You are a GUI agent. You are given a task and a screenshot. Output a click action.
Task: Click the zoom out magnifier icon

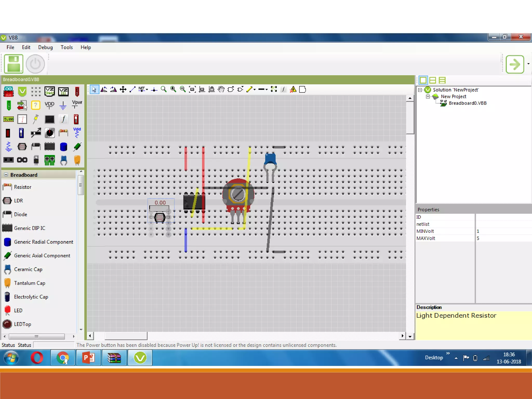183,90
